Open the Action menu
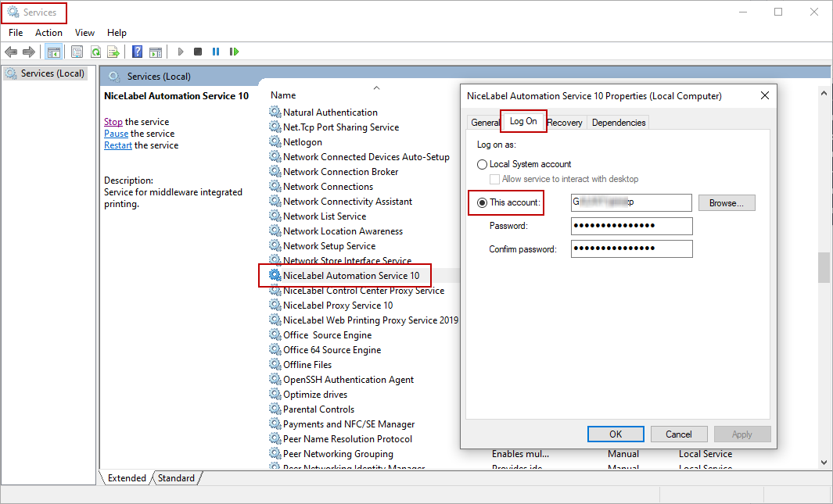The height and width of the screenshot is (504, 833). click(48, 33)
